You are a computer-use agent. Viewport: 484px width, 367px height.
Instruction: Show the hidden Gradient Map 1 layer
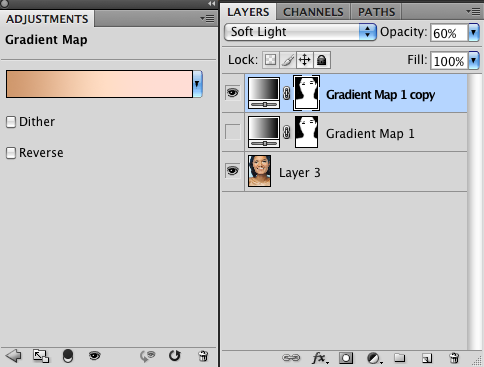pyautogui.click(x=232, y=132)
